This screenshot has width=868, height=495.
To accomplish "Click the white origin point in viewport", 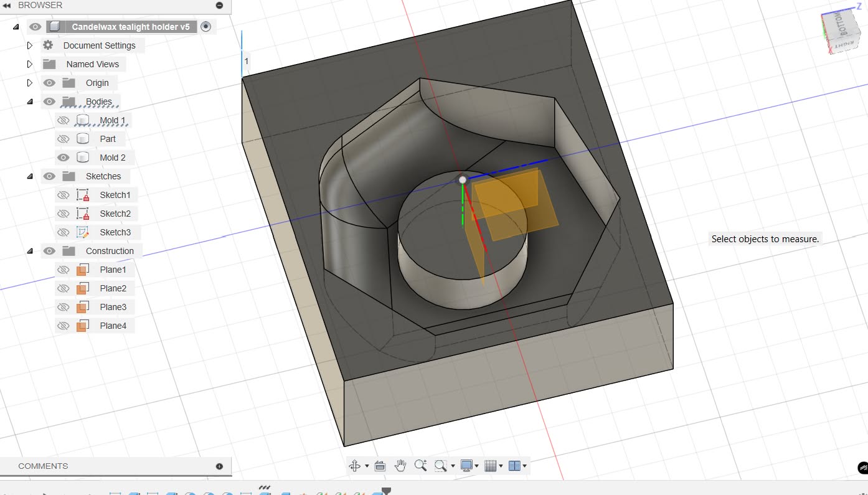I will pyautogui.click(x=463, y=180).
